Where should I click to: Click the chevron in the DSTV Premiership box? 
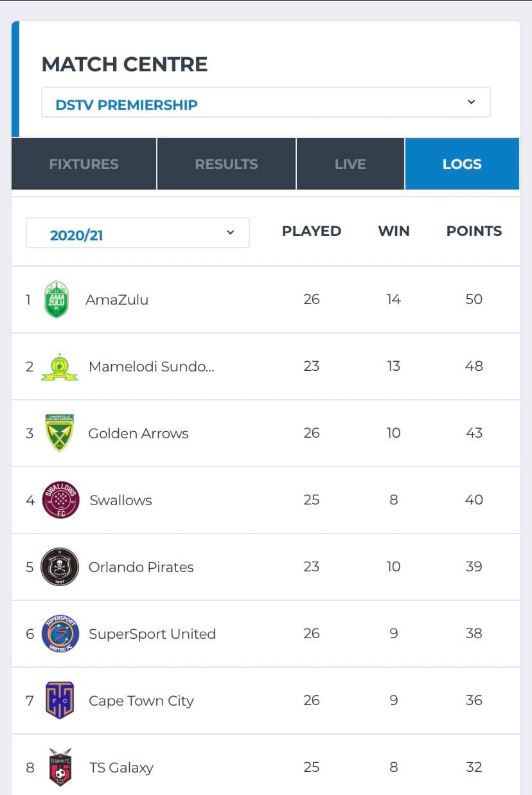click(x=471, y=102)
